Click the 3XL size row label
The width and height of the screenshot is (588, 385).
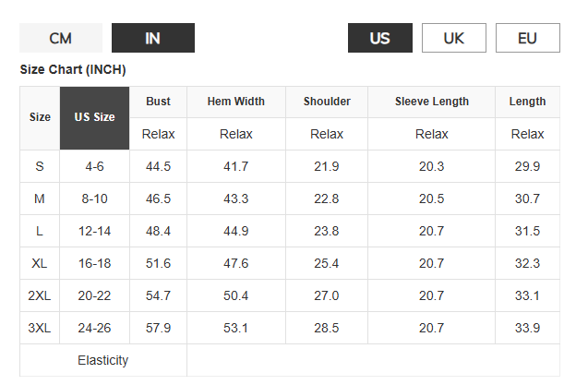click(40, 328)
